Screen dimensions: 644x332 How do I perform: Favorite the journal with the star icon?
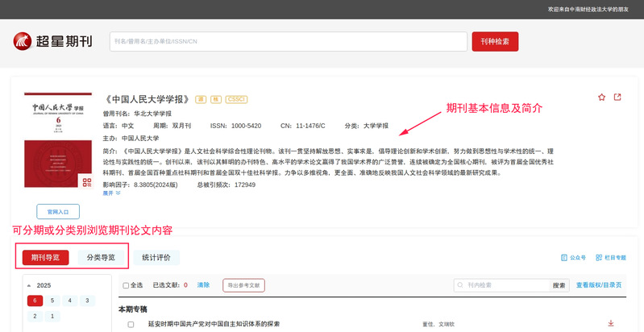(x=601, y=98)
